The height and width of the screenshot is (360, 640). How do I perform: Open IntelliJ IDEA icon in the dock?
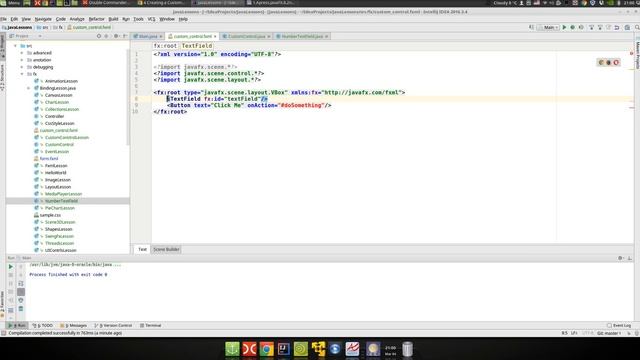pyautogui.click(x=284, y=349)
